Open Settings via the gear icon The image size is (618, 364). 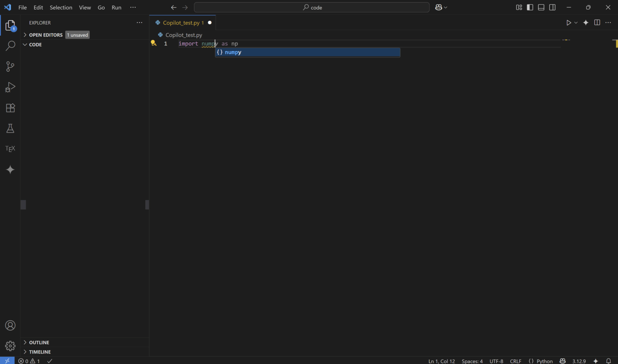10,345
